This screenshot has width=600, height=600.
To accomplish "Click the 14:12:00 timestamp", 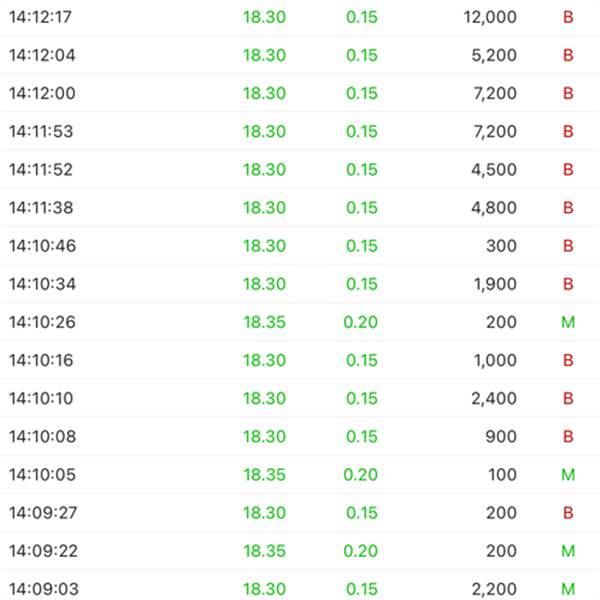I will [42, 93].
